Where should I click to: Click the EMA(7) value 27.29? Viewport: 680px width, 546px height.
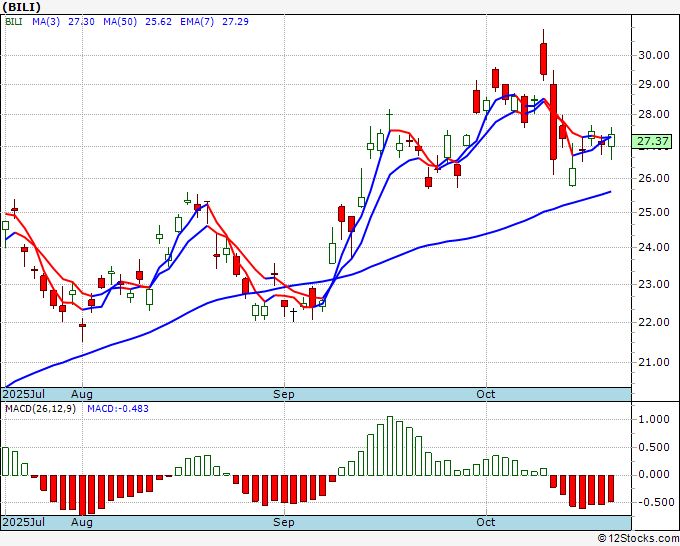pos(235,22)
